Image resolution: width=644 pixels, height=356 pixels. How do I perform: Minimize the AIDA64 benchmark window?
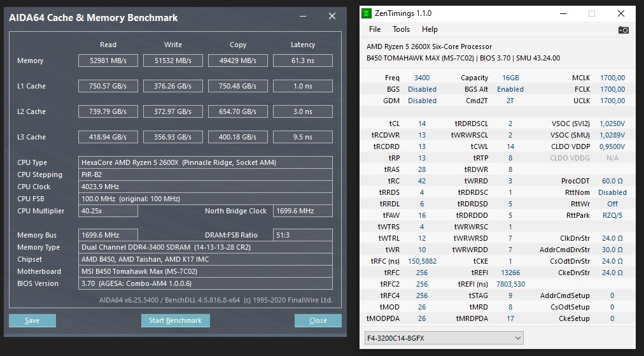[303, 17]
